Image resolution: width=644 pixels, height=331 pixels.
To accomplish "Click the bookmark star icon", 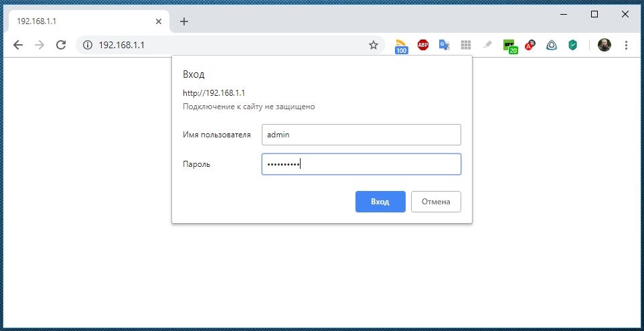I will point(374,45).
